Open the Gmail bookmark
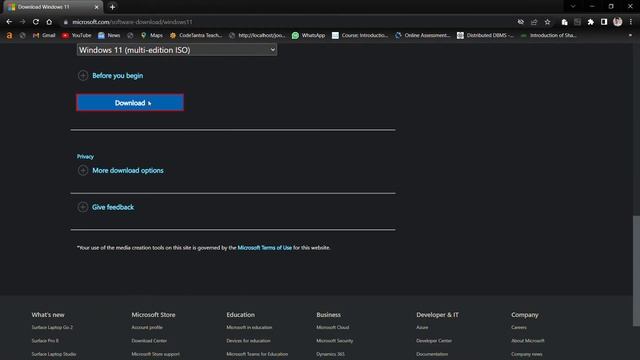The height and width of the screenshot is (360, 640). [44, 36]
